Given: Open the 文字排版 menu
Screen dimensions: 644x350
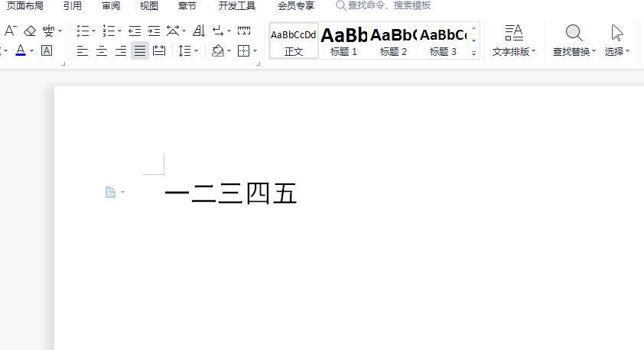Looking at the screenshot, I should [514, 41].
